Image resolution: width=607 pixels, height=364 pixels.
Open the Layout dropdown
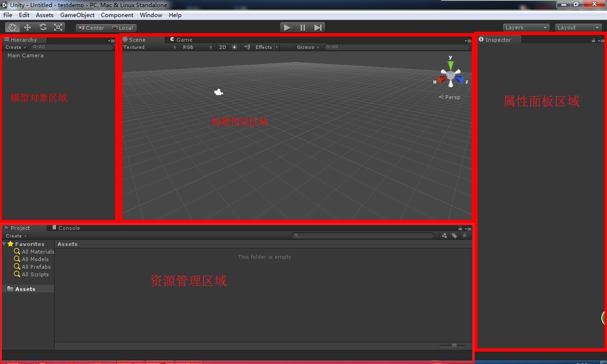click(578, 27)
